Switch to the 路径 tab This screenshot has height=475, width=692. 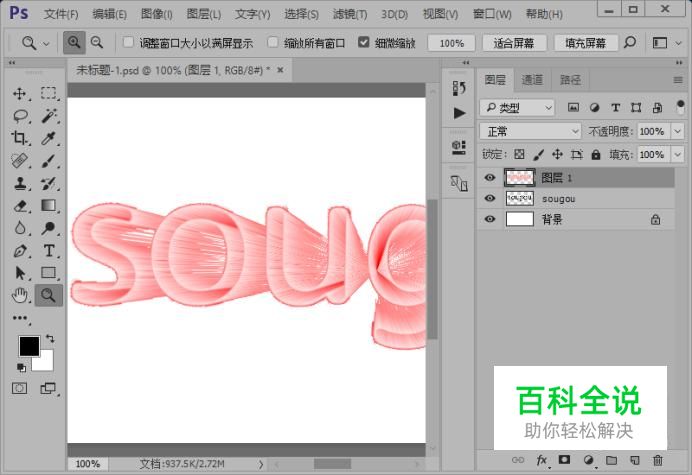coord(570,80)
